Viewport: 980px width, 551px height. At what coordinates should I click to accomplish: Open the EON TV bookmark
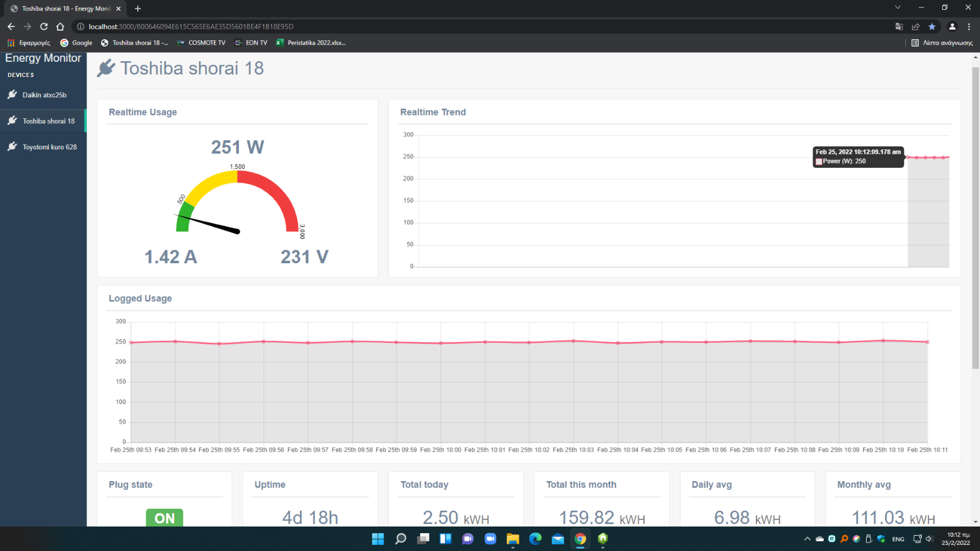pos(251,43)
